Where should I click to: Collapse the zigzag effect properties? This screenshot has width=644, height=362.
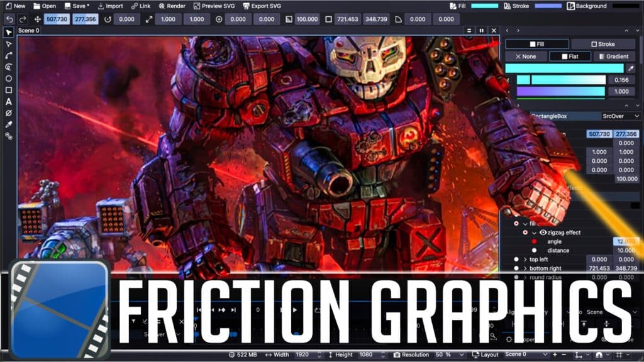pyautogui.click(x=534, y=233)
